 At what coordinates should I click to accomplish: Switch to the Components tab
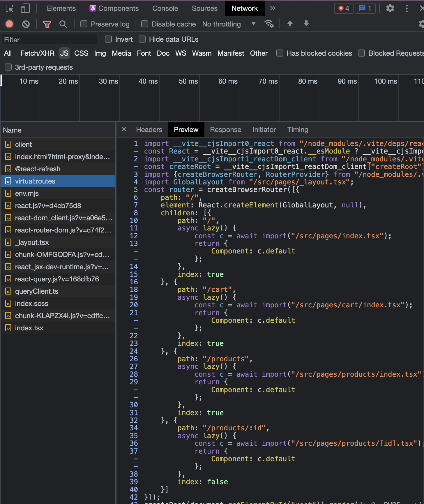click(114, 8)
